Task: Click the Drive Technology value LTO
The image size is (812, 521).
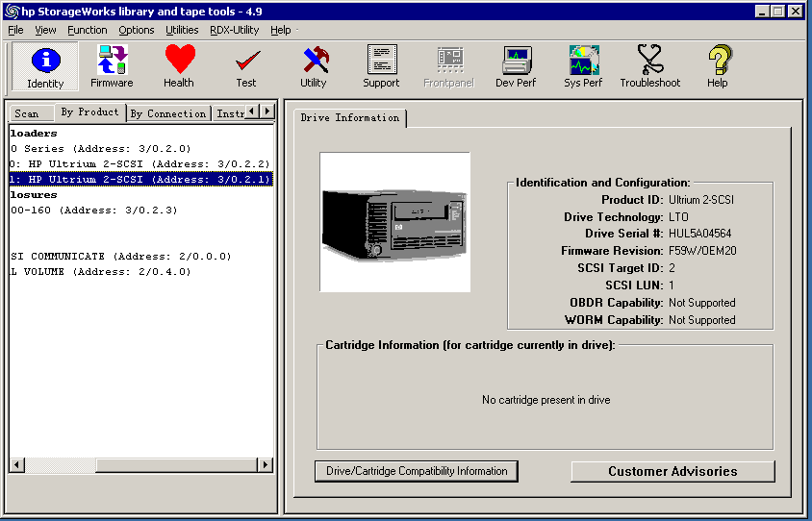Action: coord(678,217)
